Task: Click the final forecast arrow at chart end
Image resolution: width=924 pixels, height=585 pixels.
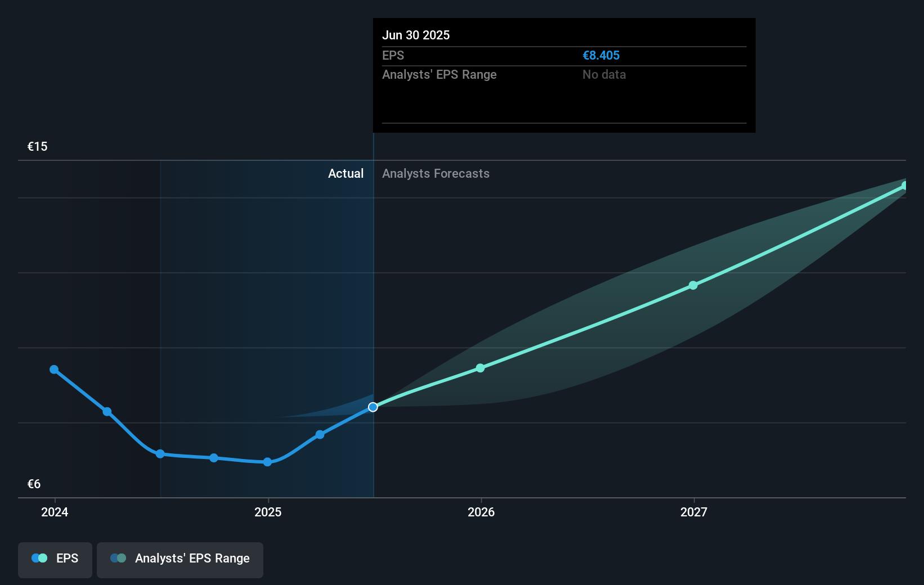Action: pos(903,186)
